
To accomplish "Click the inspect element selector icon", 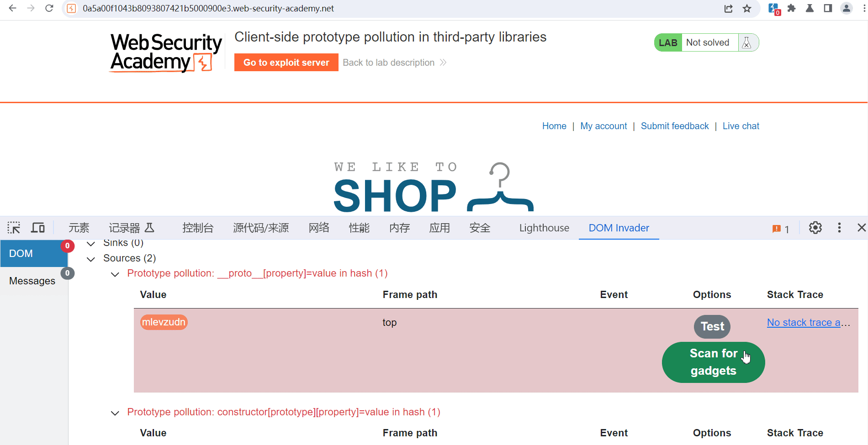I will [14, 228].
